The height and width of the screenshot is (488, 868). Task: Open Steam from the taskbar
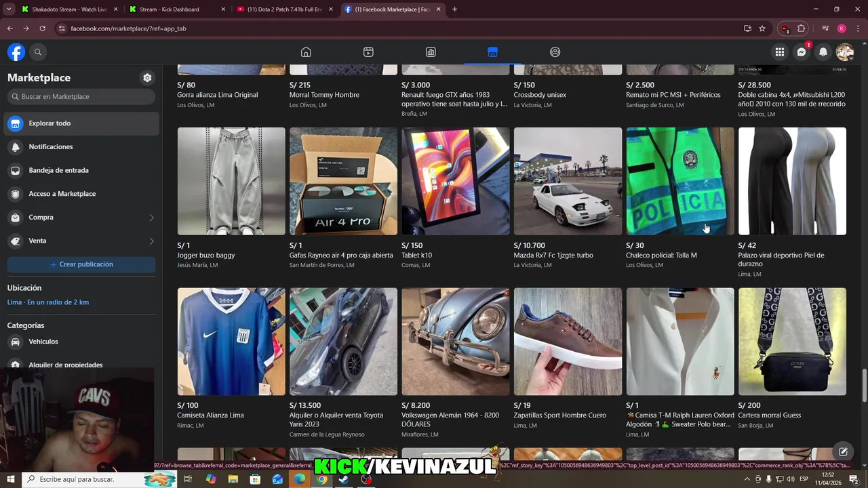[x=344, y=479]
